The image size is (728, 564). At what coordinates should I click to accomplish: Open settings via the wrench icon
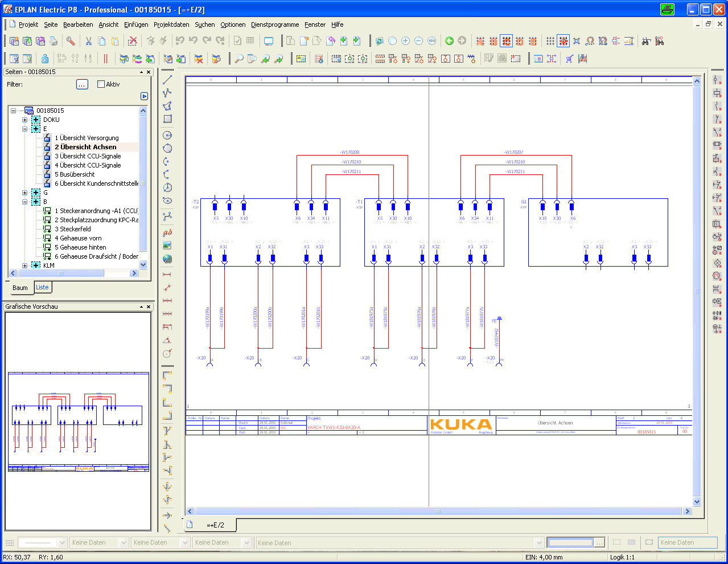click(x=71, y=41)
